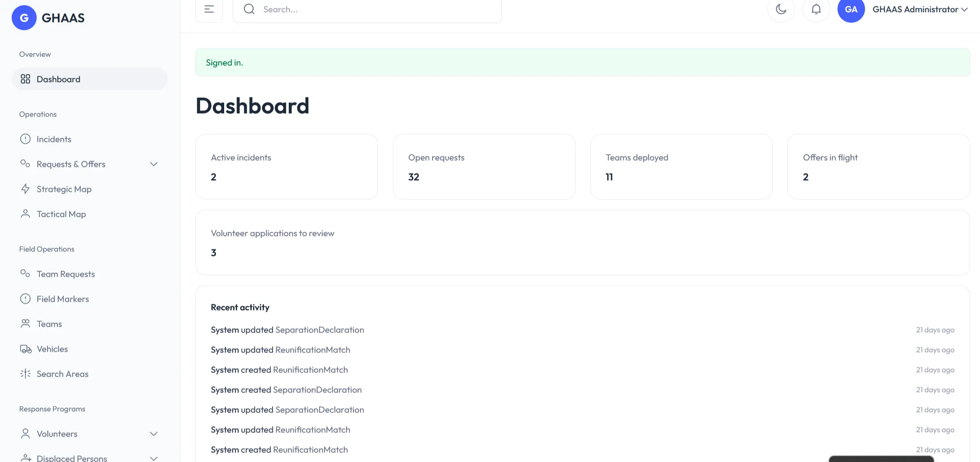Click the Volunteers person icon
The width and height of the screenshot is (980, 462).
(x=25, y=434)
